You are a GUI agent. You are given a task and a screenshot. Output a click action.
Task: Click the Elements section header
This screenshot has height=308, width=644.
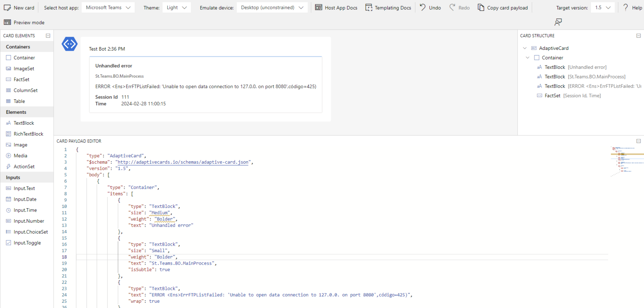click(27, 112)
